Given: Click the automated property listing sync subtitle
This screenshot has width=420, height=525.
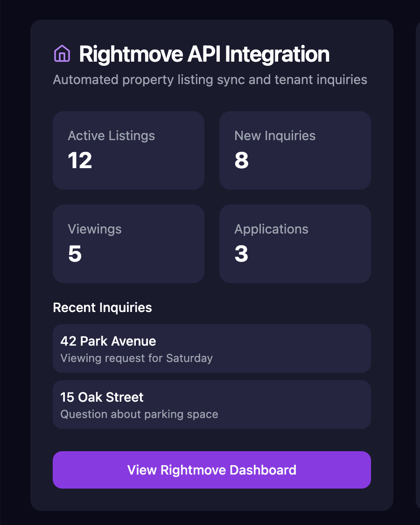Looking at the screenshot, I should click(210, 79).
